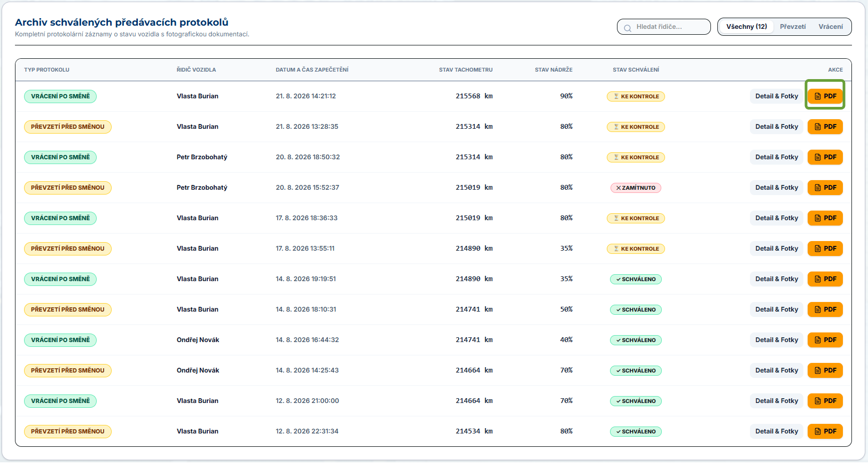This screenshot has height=465, width=868.
Task: Click the STAV NÁDRŽE column header
Action: [x=553, y=70]
